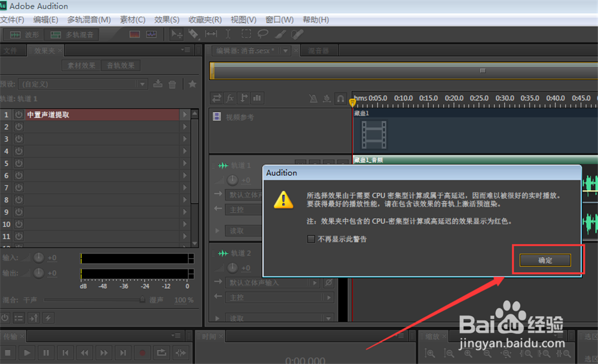Select the Slip tool
Viewport: 598px width, 364px height.
(211, 34)
